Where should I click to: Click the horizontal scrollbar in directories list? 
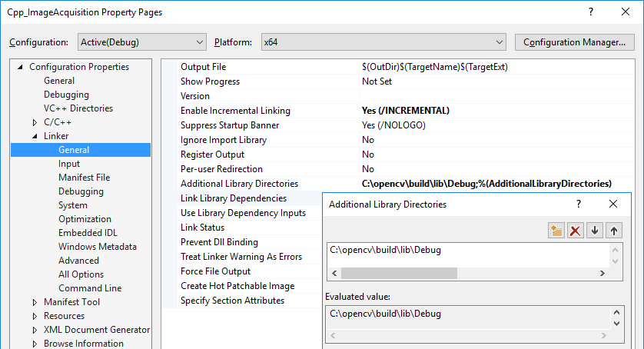(399, 273)
